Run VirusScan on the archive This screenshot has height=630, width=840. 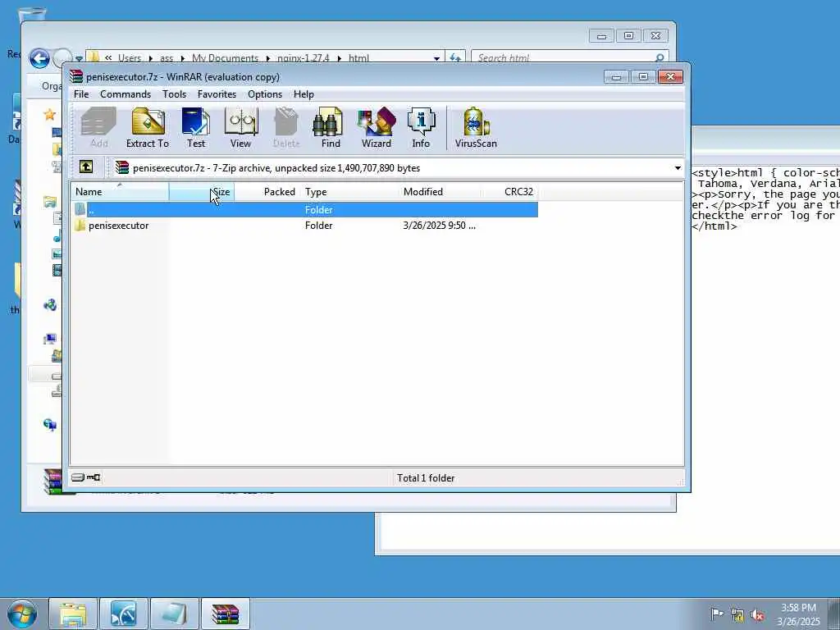point(476,127)
